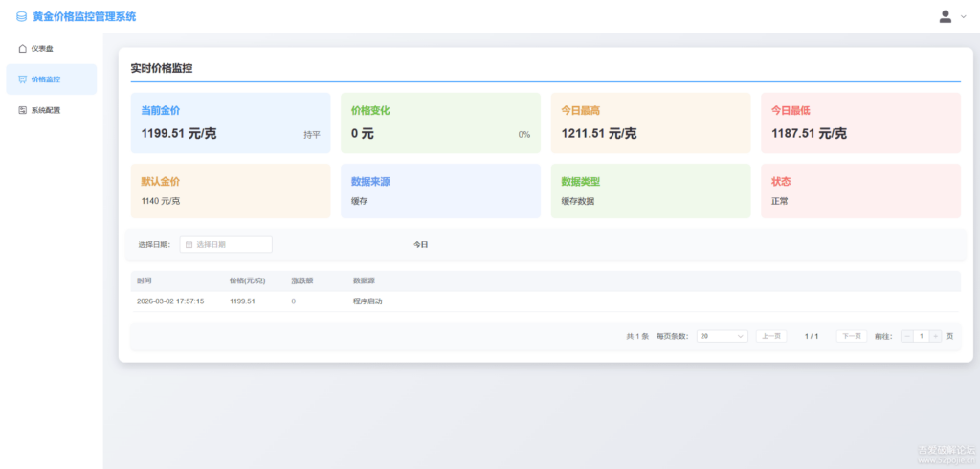The width and height of the screenshot is (980, 469).
Task: Click the config icon beside 系统配置
Action: coord(23,110)
